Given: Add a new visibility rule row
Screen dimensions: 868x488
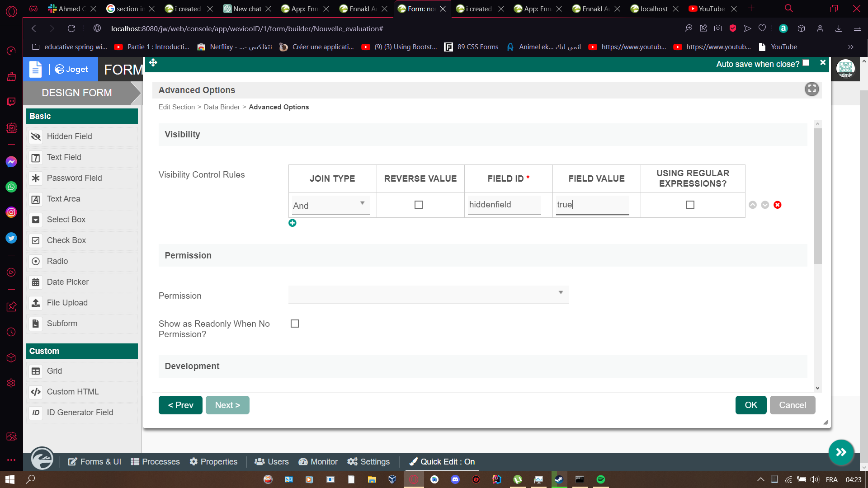Looking at the screenshot, I should pyautogui.click(x=292, y=223).
